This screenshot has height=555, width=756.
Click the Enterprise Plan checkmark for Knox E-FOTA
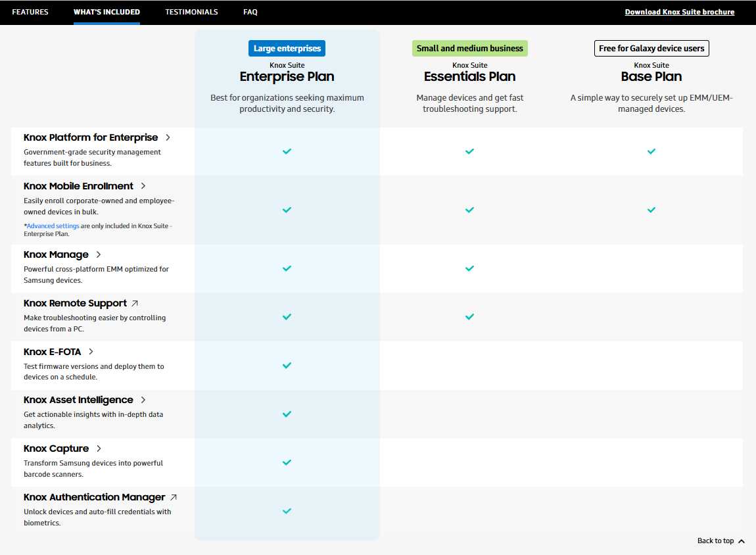287,366
